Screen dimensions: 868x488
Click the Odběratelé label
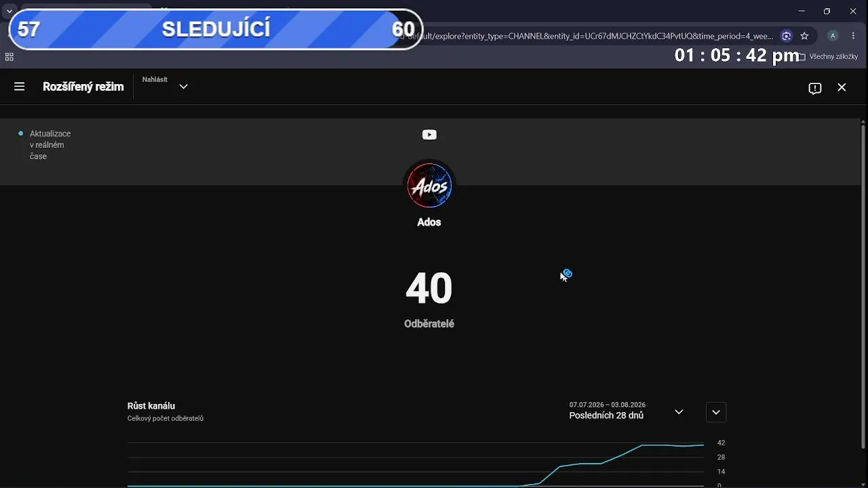pos(429,324)
